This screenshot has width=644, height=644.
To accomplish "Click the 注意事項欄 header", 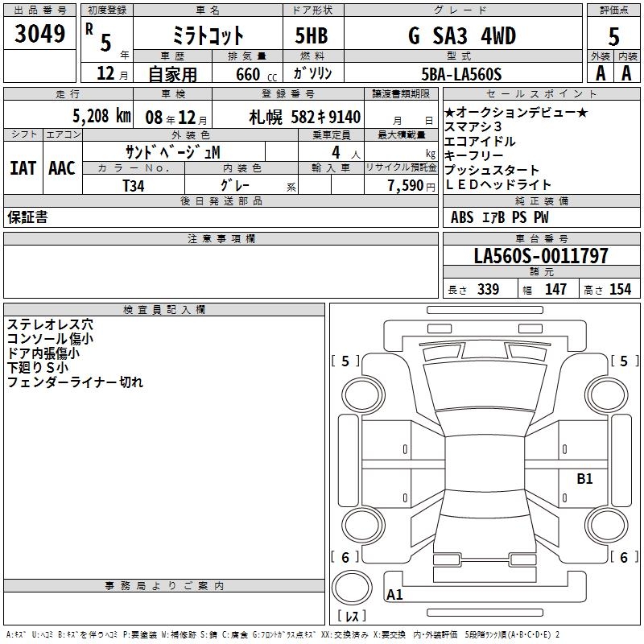I will pyautogui.click(x=221, y=238).
